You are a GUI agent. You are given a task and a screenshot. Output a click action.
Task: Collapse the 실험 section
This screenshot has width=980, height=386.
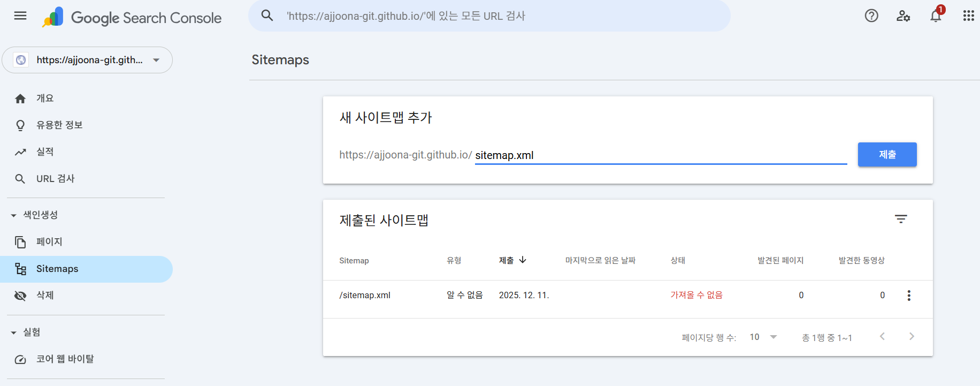pos(14,332)
